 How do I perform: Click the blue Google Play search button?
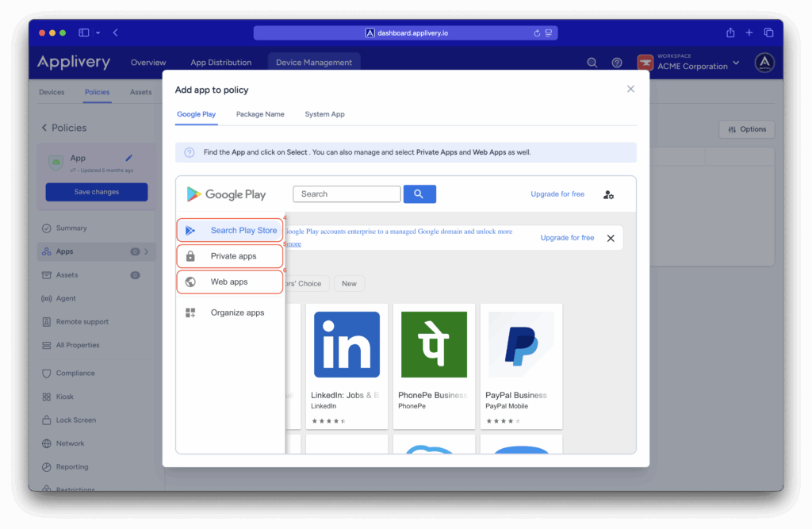click(x=419, y=194)
